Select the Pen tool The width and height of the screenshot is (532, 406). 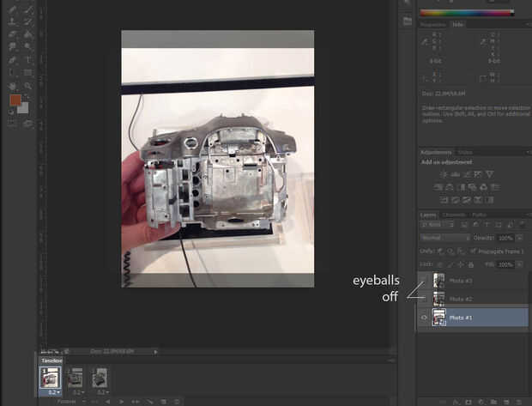coord(12,60)
